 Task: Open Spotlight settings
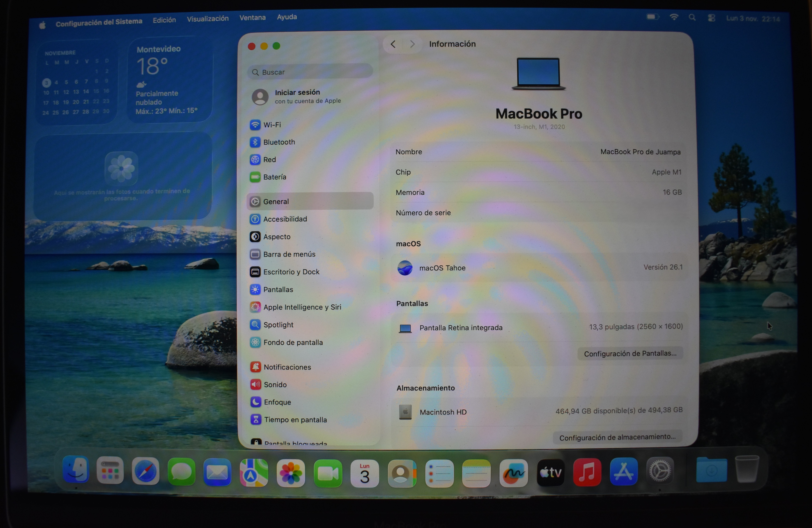tap(310, 325)
